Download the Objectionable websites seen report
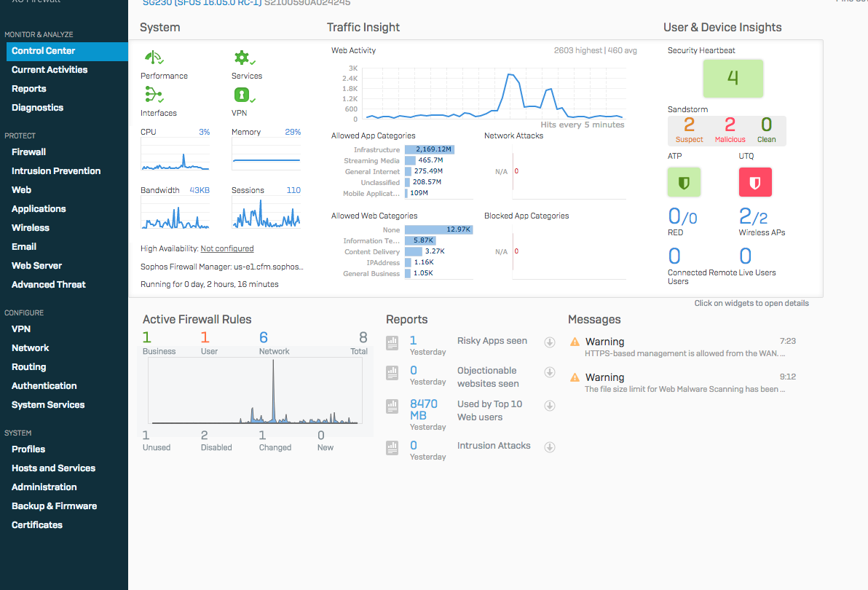Screen dimensions: 868x590 click(x=550, y=372)
